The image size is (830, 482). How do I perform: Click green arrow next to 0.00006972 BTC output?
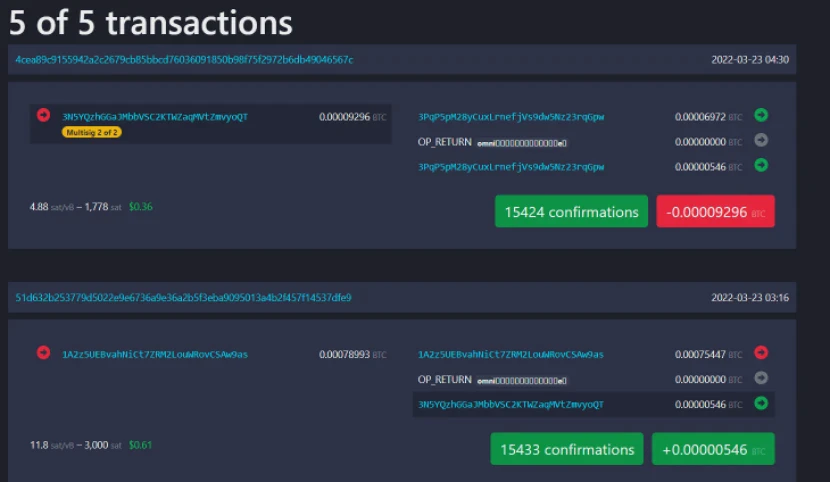coord(761,116)
